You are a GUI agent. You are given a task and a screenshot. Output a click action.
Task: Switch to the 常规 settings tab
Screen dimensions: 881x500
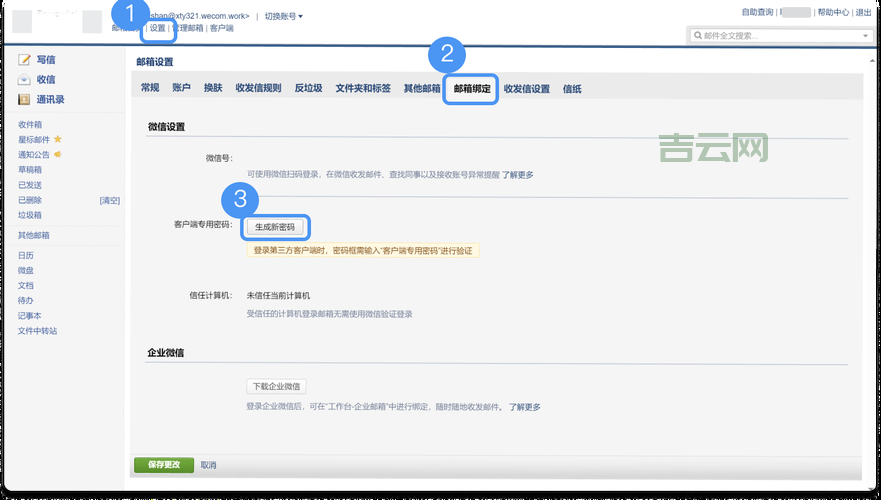[150, 88]
